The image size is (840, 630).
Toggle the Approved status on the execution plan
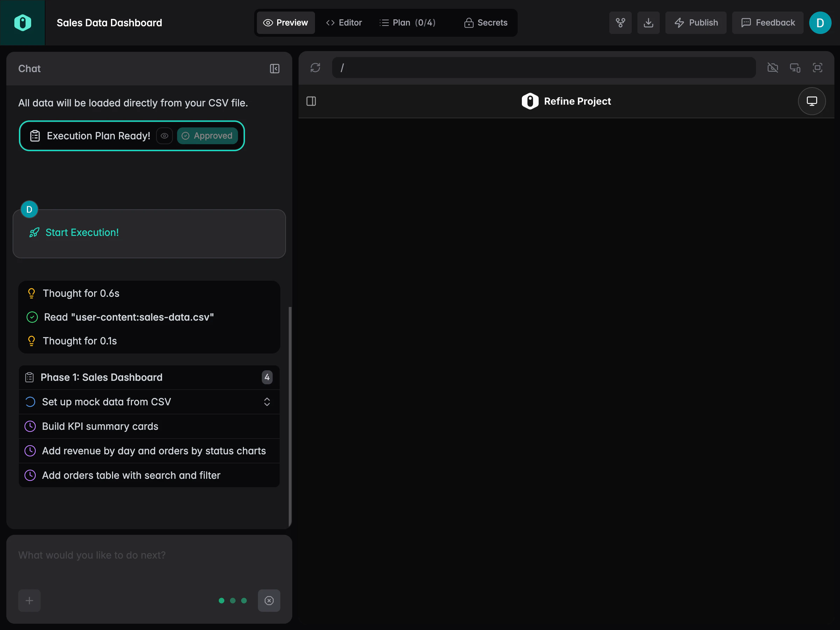pyautogui.click(x=207, y=135)
